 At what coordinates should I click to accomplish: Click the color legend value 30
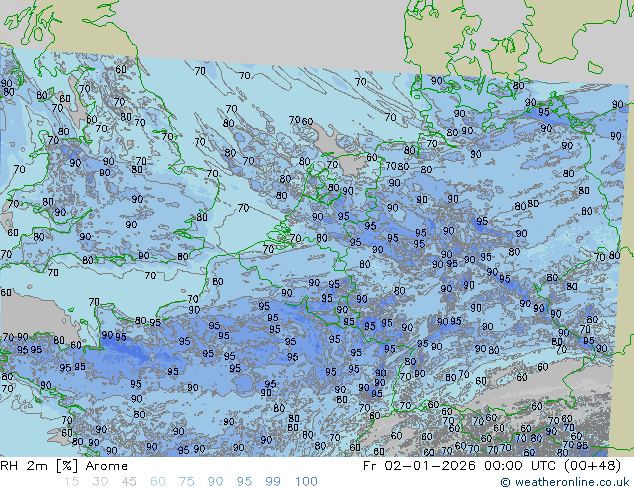(100, 482)
